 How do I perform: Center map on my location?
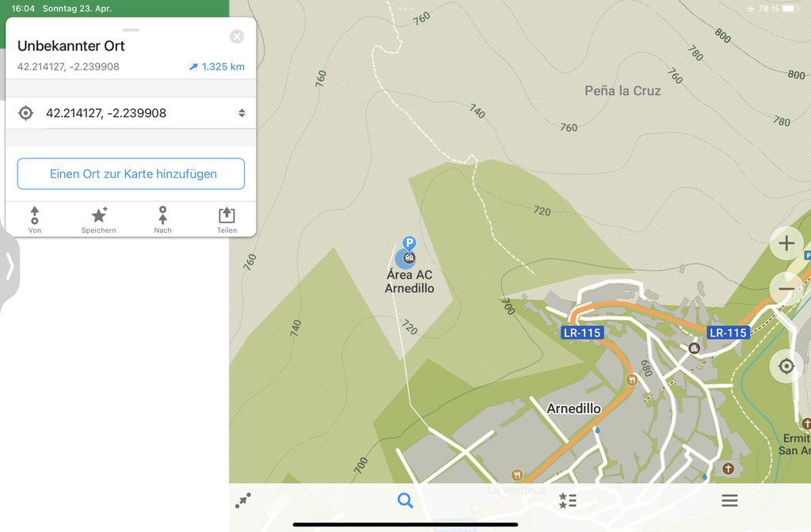click(x=786, y=366)
